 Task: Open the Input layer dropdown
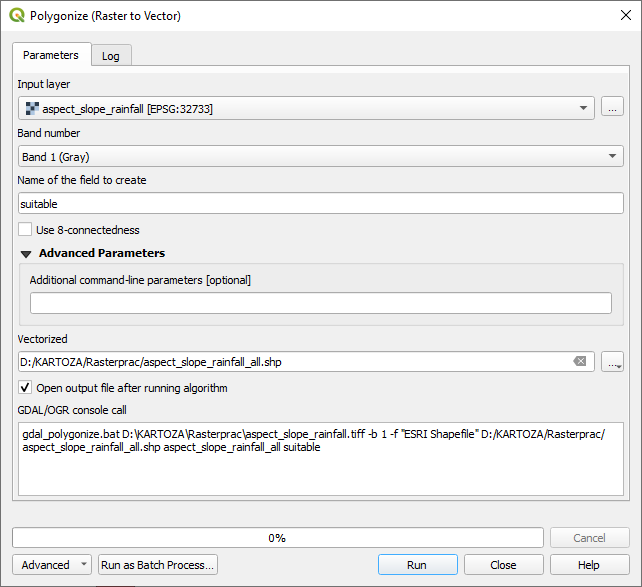[305, 108]
